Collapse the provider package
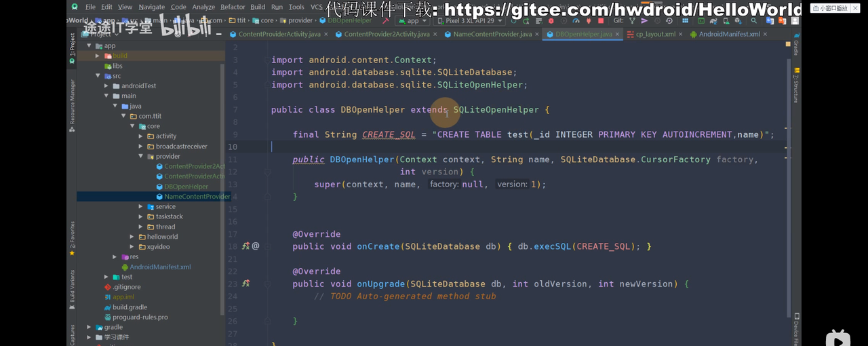Image resolution: width=868 pixels, height=346 pixels. [x=141, y=156]
